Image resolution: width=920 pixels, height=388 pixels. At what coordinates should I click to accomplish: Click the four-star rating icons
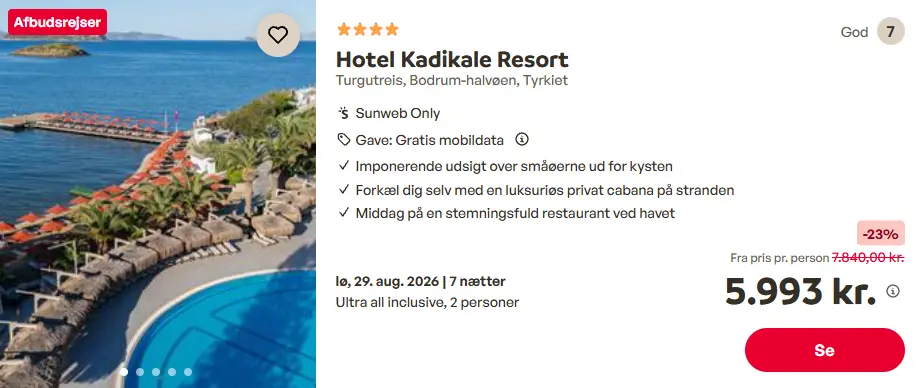(367, 29)
